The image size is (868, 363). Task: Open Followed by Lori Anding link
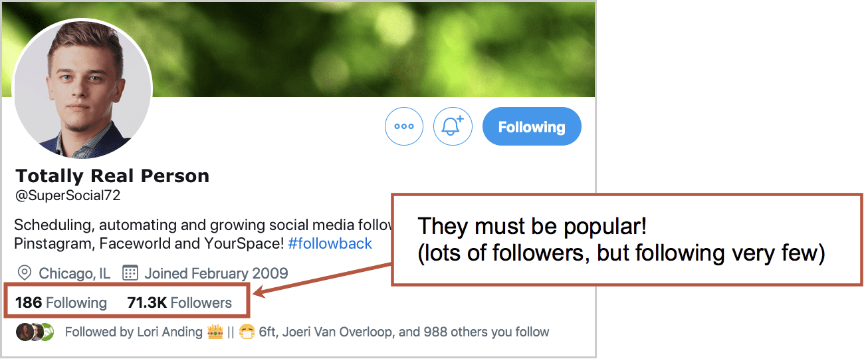tap(134, 332)
